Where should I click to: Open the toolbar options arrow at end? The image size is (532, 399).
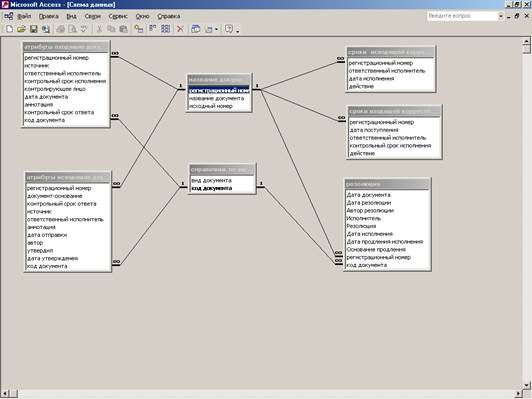tap(238, 32)
